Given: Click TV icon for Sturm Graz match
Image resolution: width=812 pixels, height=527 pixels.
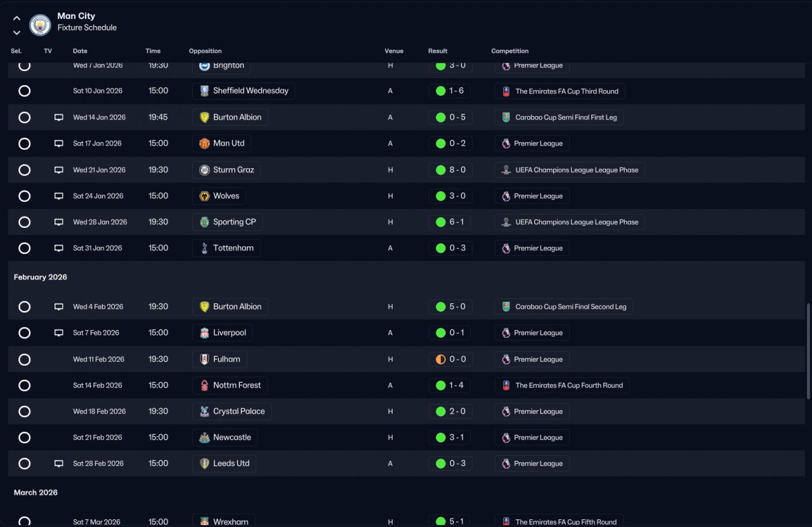Looking at the screenshot, I should click(59, 170).
